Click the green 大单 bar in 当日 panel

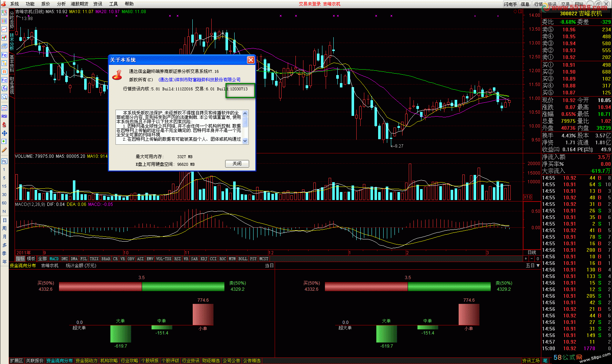tap(121, 334)
